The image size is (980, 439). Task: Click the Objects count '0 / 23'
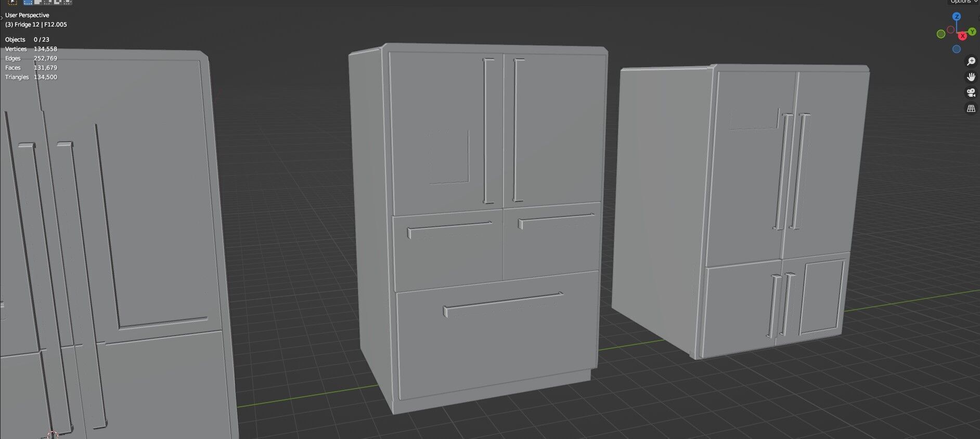pos(42,40)
